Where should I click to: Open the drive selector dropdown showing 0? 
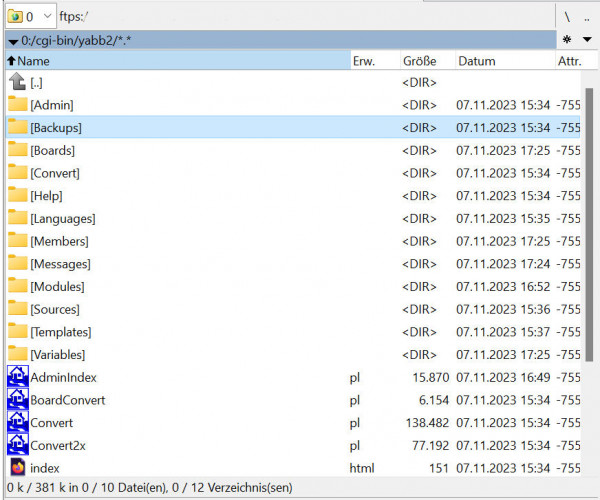31,16
